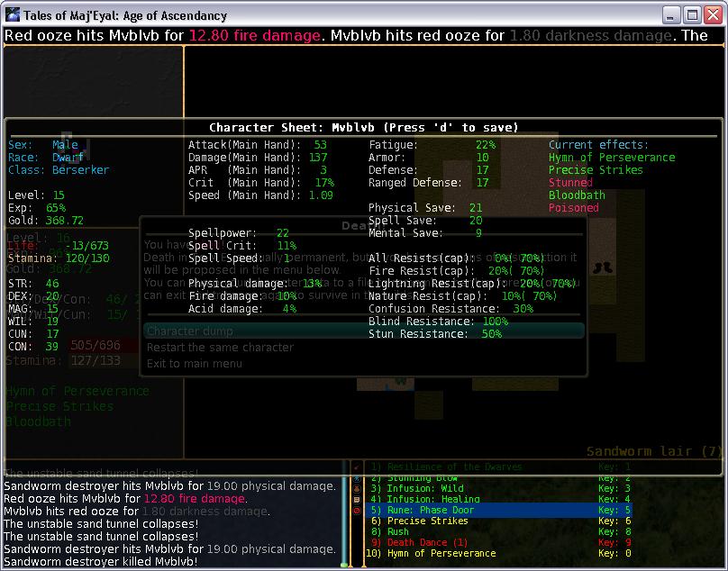Activate Infusion: Healing hotkey
The image size is (728, 571).
tap(498, 499)
